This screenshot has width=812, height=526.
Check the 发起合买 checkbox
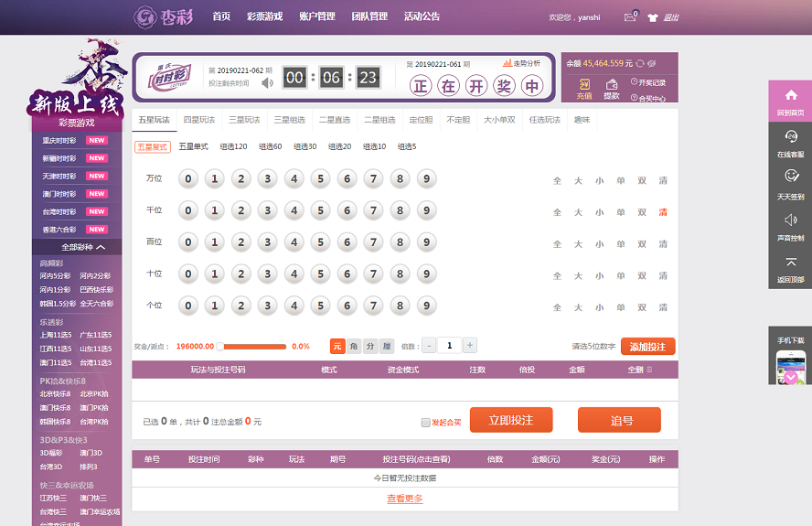tap(425, 422)
